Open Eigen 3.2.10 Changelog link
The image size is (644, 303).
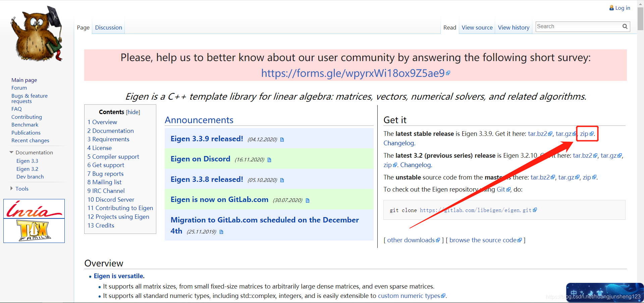coord(416,165)
